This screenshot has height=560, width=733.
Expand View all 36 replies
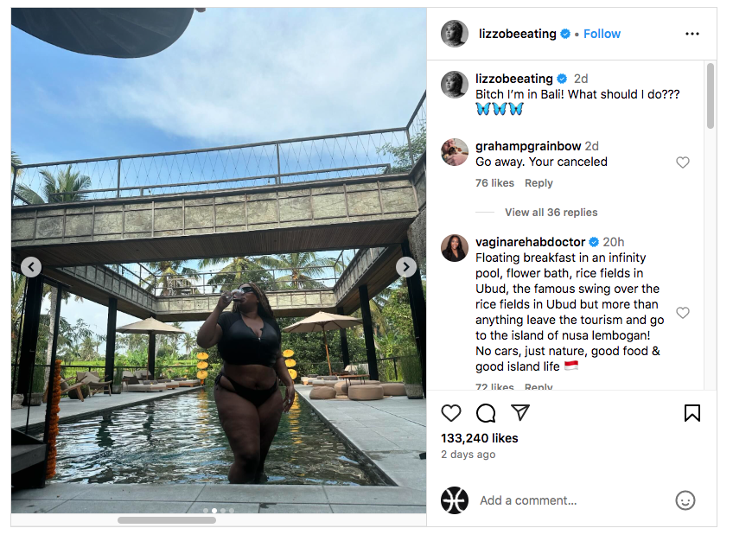click(x=551, y=213)
